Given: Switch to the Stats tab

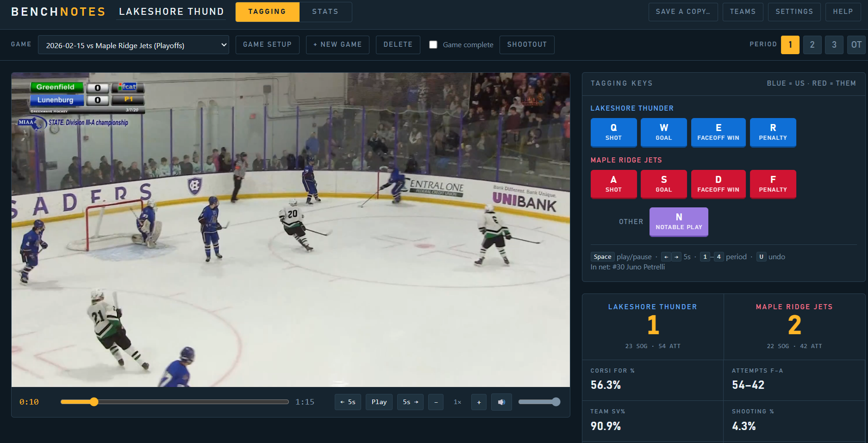Looking at the screenshot, I should click(x=325, y=12).
